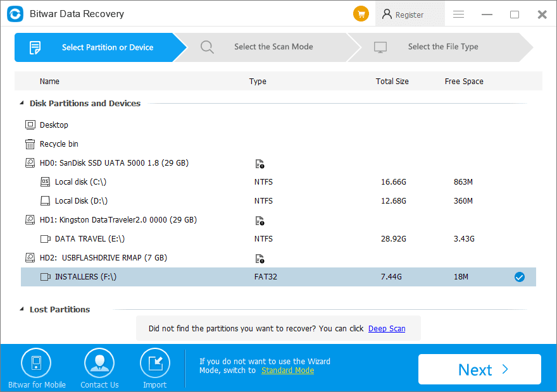Click the Local disk C: drive icon

point(45,182)
